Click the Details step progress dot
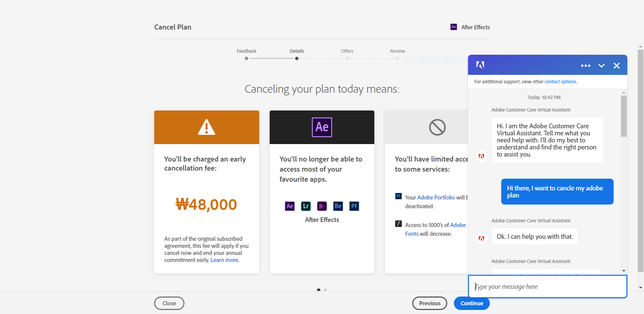This screenshot has height=314, width=644. pyautogui.click(x=297, y=58)
